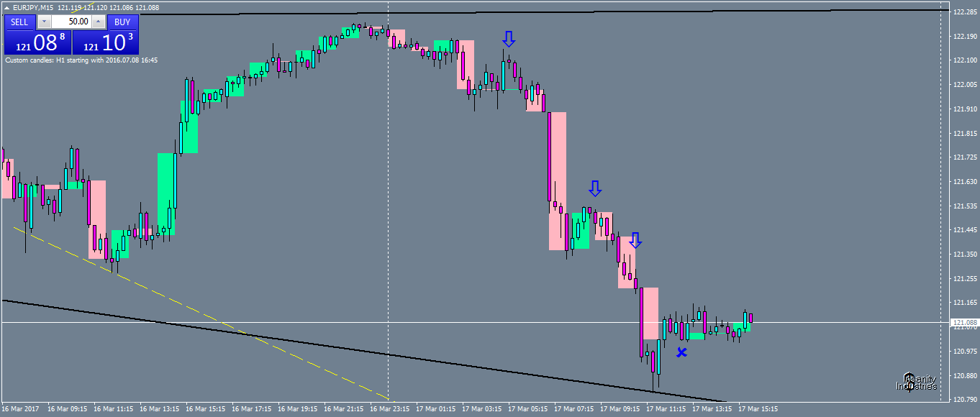
Task: Click the blue down arrow near 17 Mar 09:15
Action: [635, 242]
